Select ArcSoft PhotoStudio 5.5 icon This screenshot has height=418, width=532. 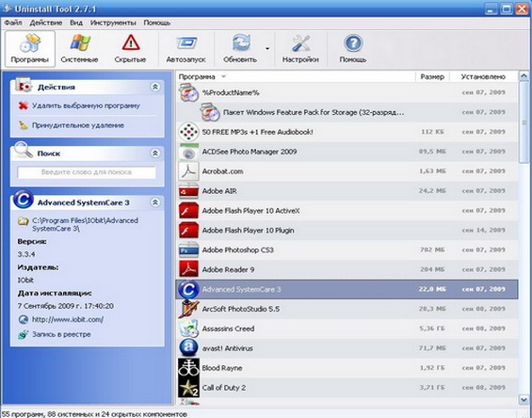tap(188, 309)
